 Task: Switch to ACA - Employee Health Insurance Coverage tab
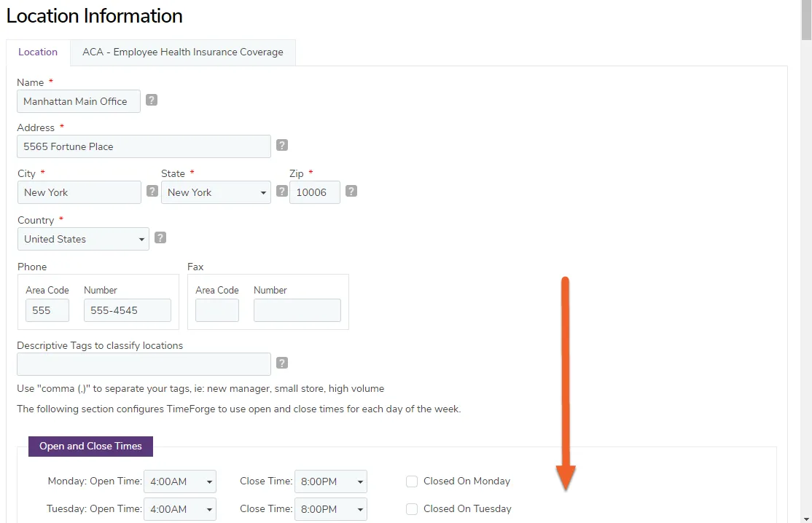pyautogui.click(x=183, y=52)
